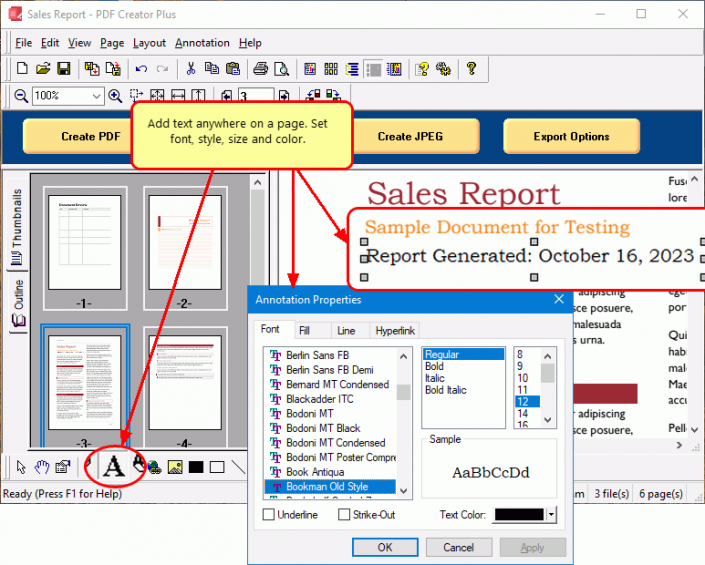Open the Thumbnails side tab
The width and height of the screenshot is (705, 565).
[x=17, y=226]
